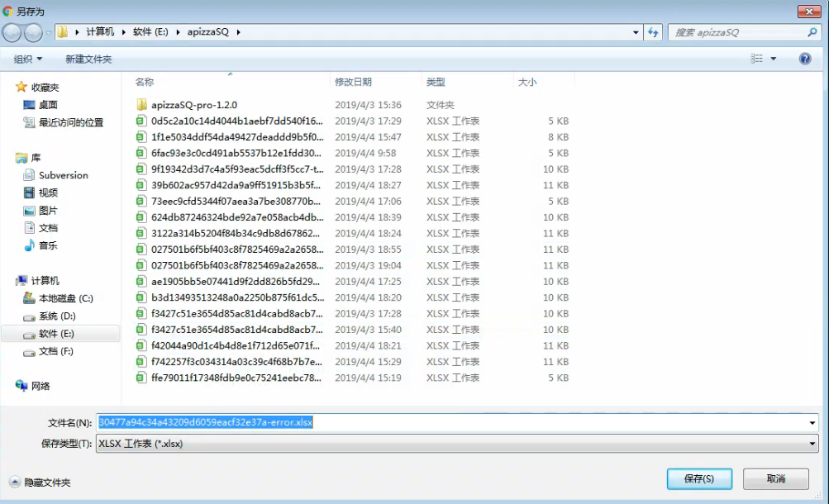Close the 另存为 dialog
The image size is (829, 504).
809,11
